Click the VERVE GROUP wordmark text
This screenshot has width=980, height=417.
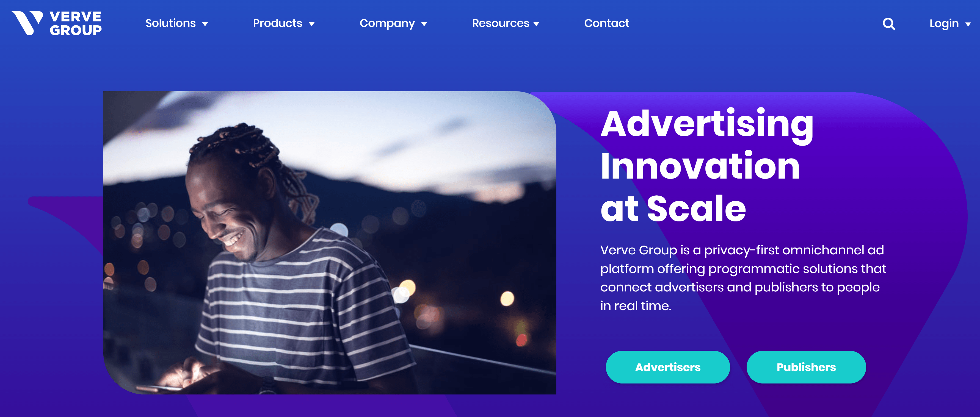pyautogui.click(x=76, y=23)
